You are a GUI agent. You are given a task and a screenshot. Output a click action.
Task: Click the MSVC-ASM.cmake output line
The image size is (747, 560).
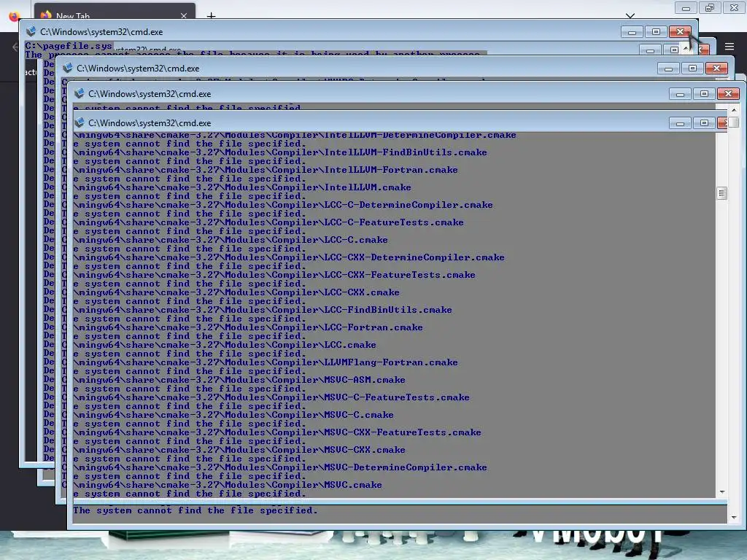click(239, 380)
